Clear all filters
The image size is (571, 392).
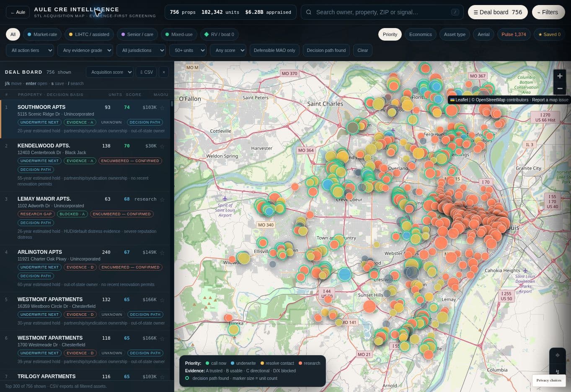coord(362,50)
